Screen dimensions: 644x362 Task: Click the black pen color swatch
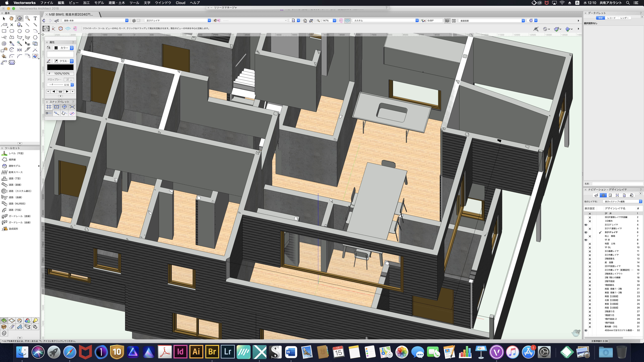point(60,67)
